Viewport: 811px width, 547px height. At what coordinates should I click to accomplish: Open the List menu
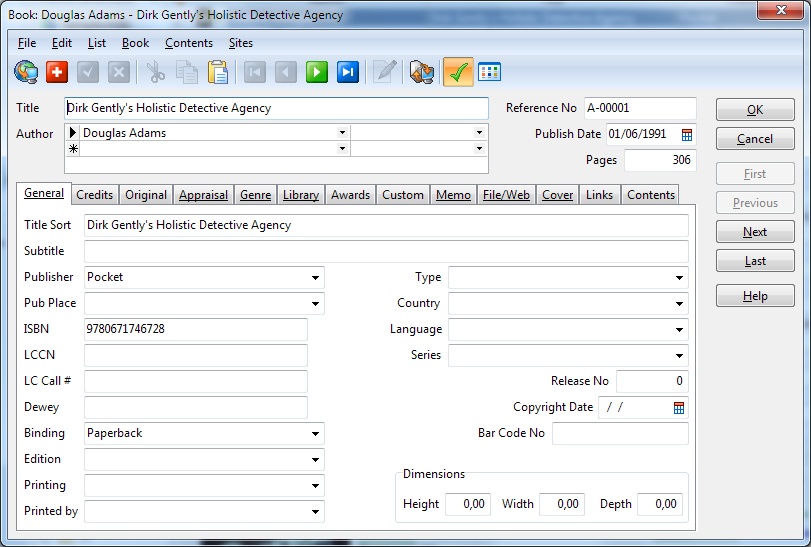tap(97, 43)
